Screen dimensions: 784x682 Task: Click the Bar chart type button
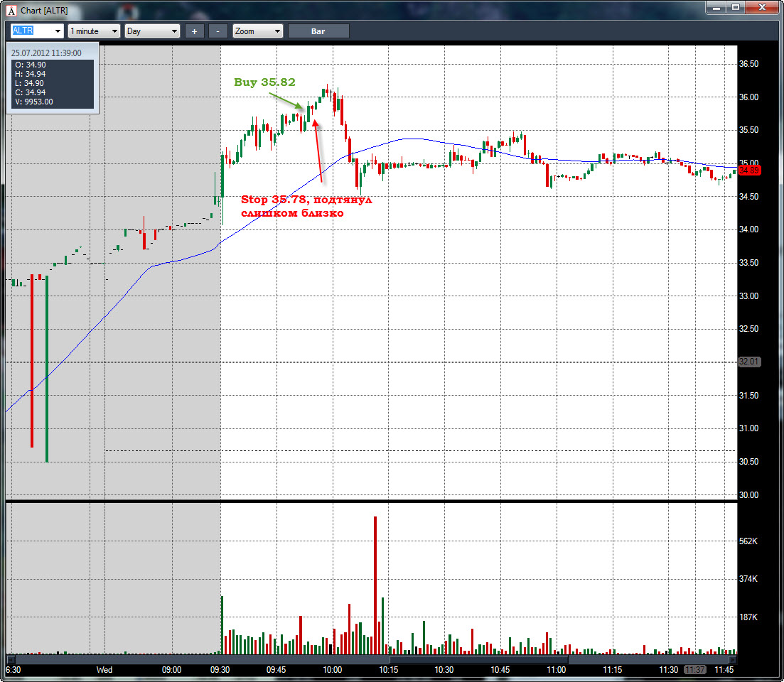coord(318,31)
